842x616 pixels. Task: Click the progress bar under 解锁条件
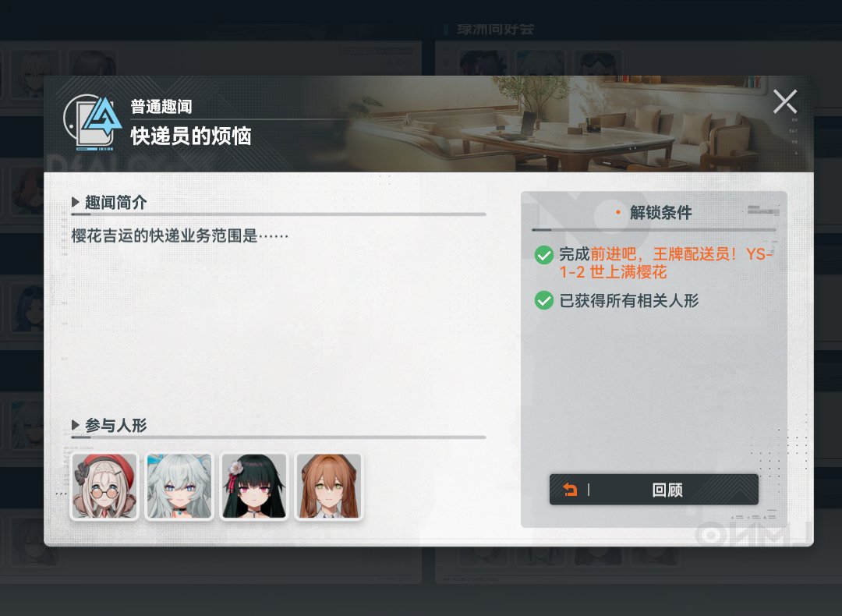pos(653,230)
